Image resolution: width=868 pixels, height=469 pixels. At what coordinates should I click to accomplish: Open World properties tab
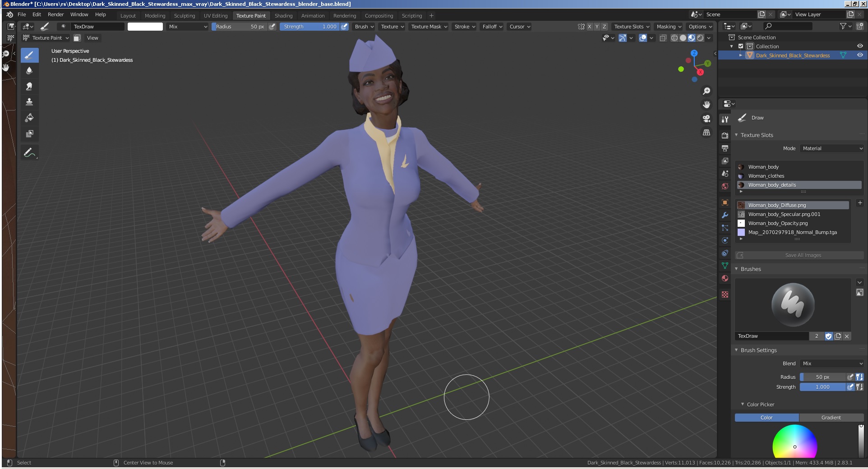pyautogui.click(x=725, y=186)
